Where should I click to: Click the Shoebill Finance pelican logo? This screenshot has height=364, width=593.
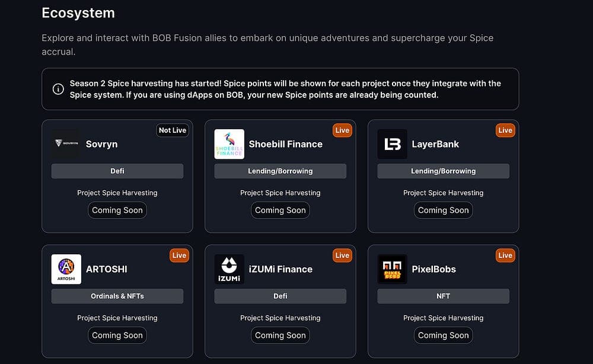point(229,144)
